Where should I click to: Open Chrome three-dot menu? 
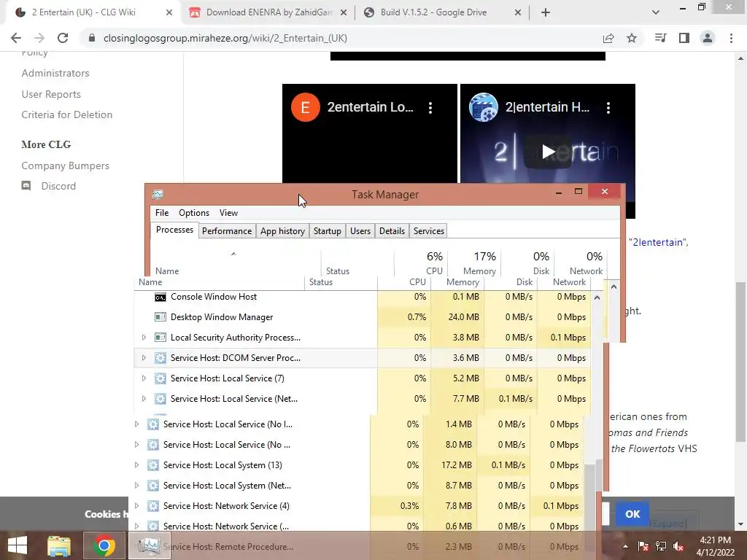click(x=731, y=38)
